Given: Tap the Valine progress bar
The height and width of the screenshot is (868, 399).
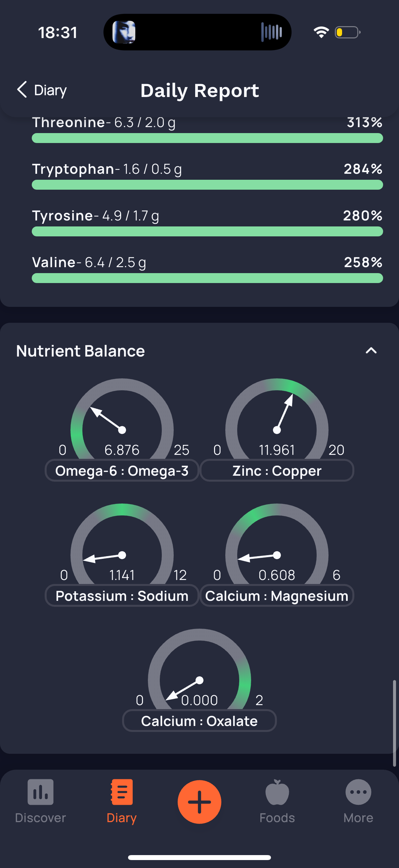Looking at the screenshot, I should coord(207,278).
